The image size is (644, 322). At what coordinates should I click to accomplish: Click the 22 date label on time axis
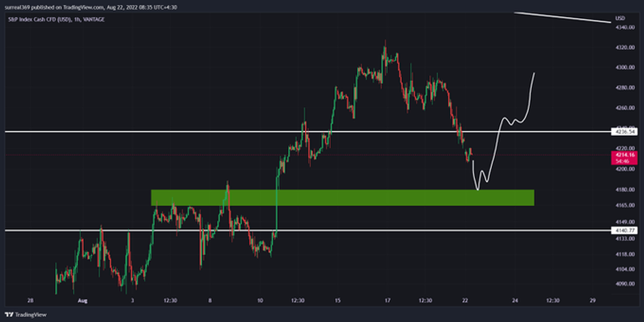tap(465, 301)
